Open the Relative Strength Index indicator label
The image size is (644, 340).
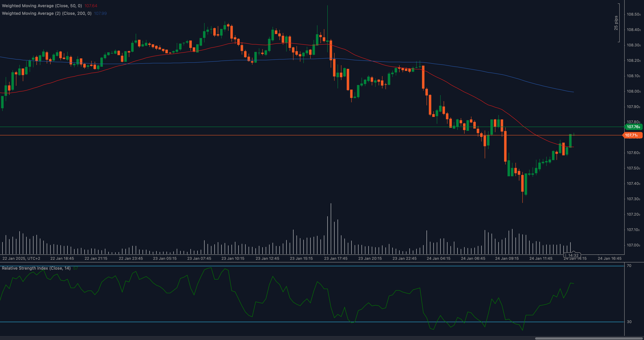[x=36, y=268]
